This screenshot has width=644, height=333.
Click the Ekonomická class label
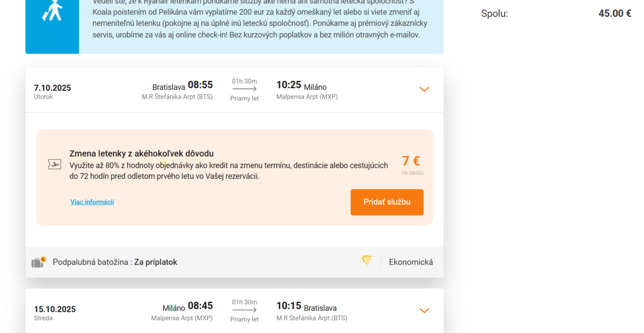pyautogui.click(x=411, y=262)
